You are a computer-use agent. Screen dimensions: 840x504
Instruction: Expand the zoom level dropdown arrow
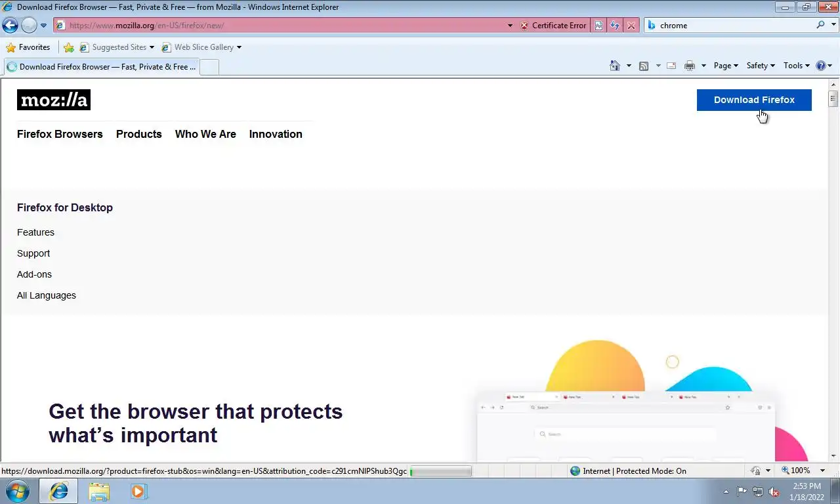point(822,471)
